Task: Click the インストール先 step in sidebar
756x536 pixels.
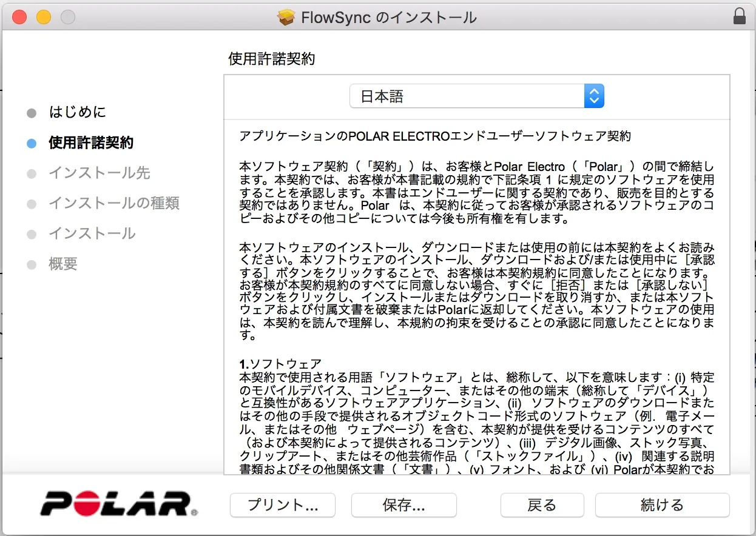Action: tap(100, 173)
